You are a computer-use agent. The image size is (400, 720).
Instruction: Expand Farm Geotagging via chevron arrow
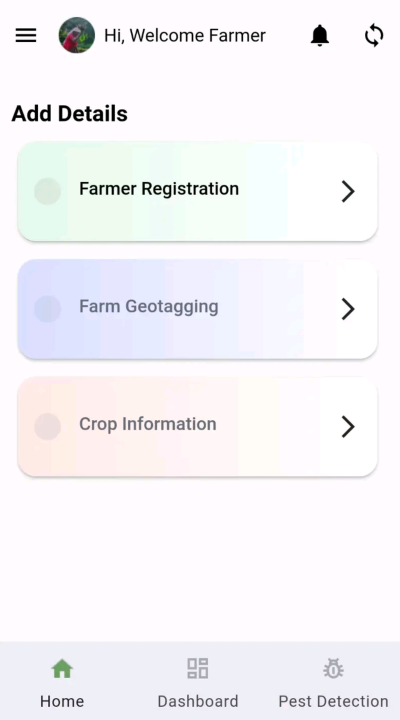348,309
